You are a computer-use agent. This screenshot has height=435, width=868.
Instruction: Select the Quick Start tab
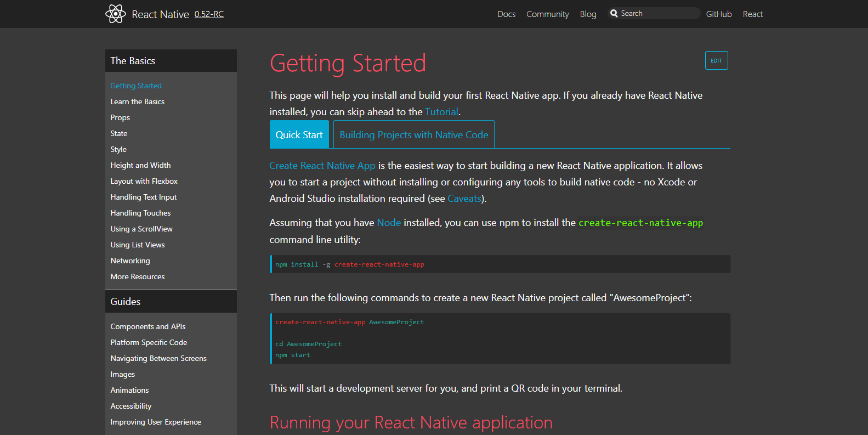coord(299,134)
